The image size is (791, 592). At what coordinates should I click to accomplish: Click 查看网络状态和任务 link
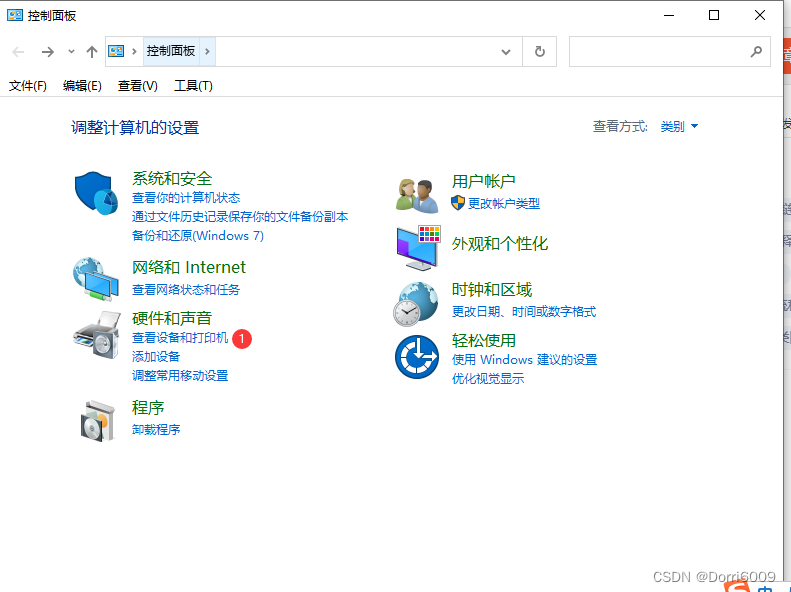point(186,289)
